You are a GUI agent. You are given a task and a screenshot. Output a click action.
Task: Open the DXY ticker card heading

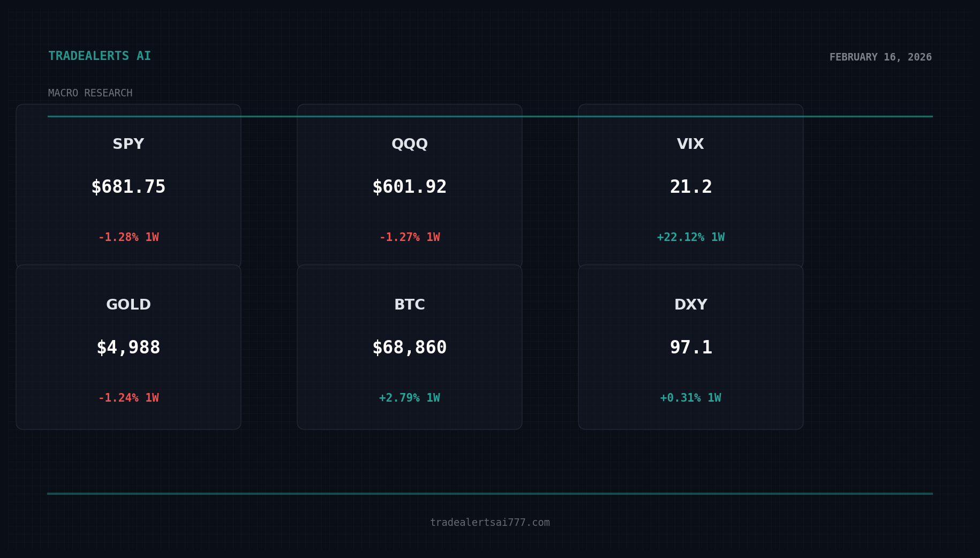tap(691, 305)
